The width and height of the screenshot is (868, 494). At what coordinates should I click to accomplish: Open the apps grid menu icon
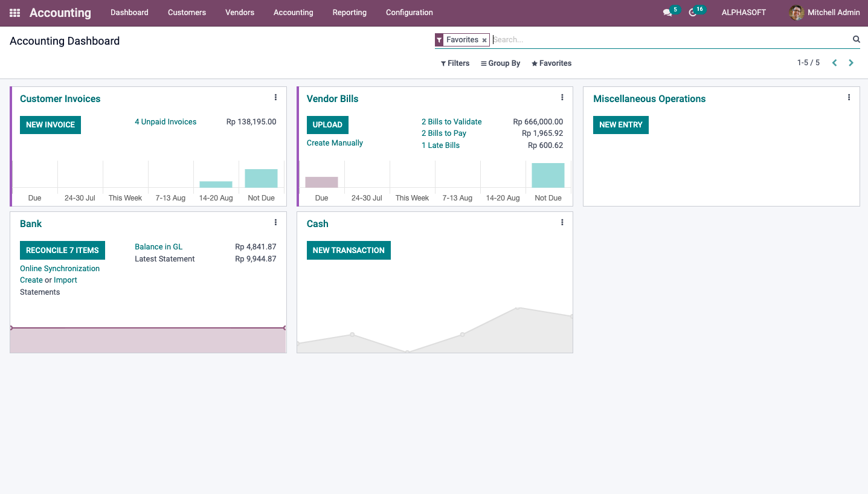point(15,13)
